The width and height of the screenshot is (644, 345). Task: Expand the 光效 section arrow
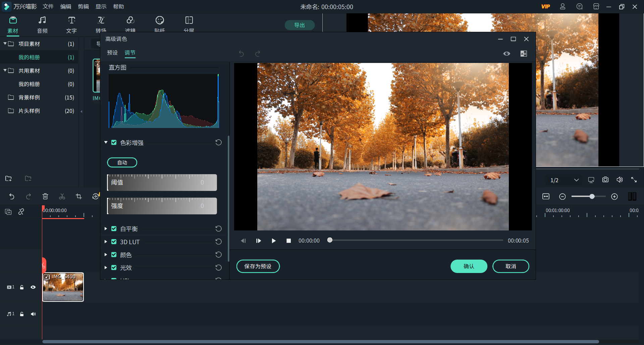pyautogui.click(x=106, y=268)
